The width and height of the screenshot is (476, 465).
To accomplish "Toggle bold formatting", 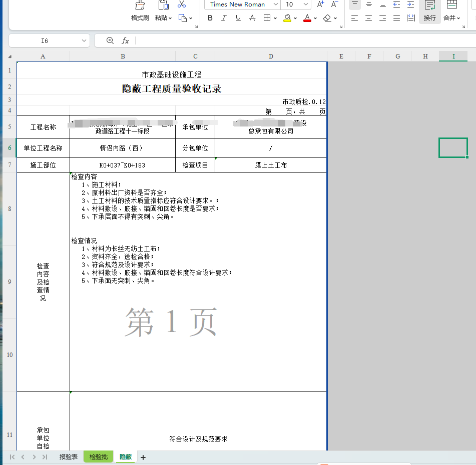I will click(x=210, y=18).
